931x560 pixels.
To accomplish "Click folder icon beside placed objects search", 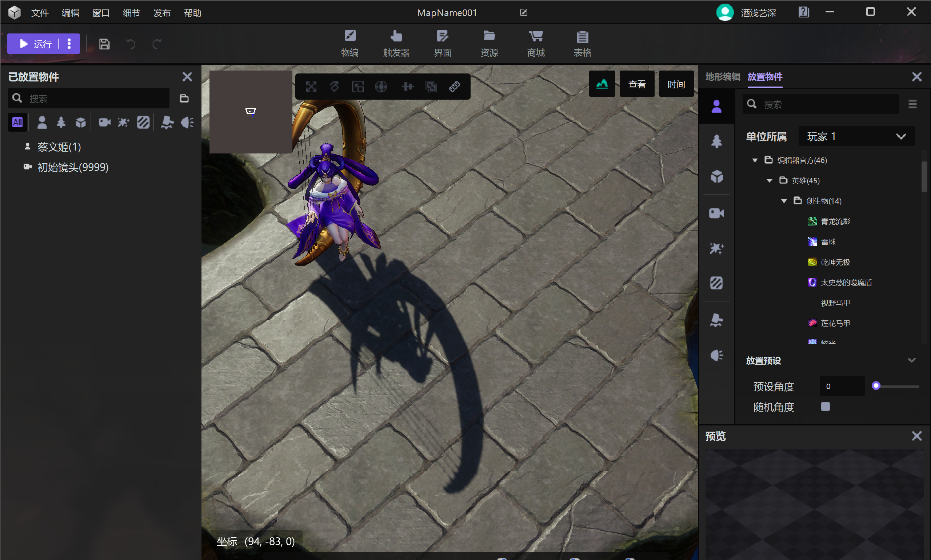I will 184,99.
